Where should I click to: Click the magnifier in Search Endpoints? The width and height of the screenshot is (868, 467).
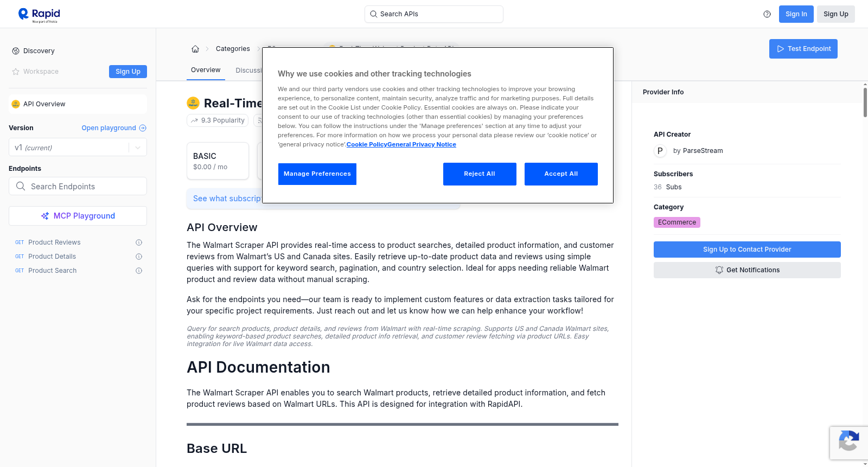click(x=21, y=186)
